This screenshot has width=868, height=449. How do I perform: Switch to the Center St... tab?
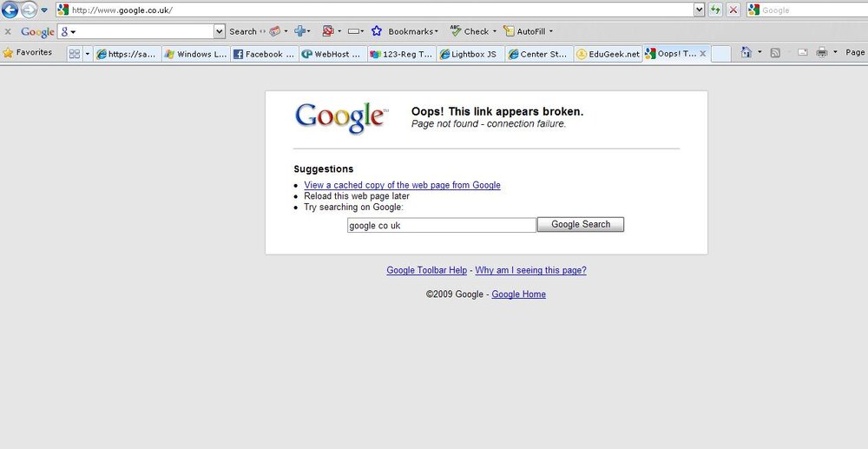[x=540, y=54]
